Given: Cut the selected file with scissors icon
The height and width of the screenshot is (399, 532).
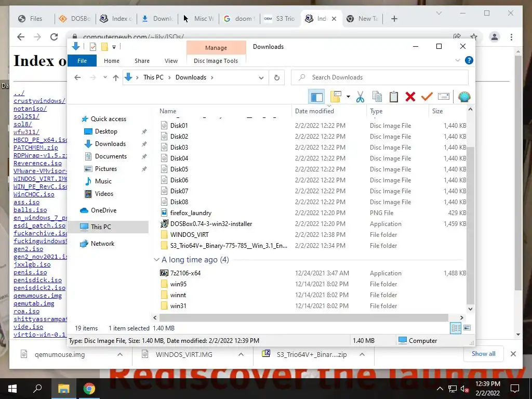Looking at the screenshot, I should 360,97.
